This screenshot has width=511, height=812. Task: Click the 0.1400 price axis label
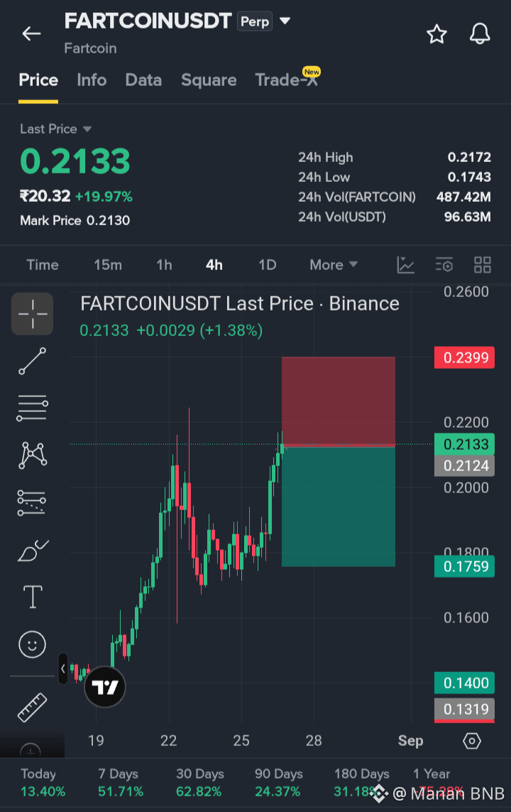coord(464,683)
